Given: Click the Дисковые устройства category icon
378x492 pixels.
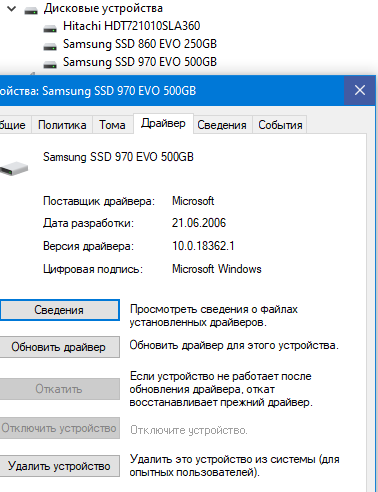Looking at the screenshot, I should coord(31,11).
